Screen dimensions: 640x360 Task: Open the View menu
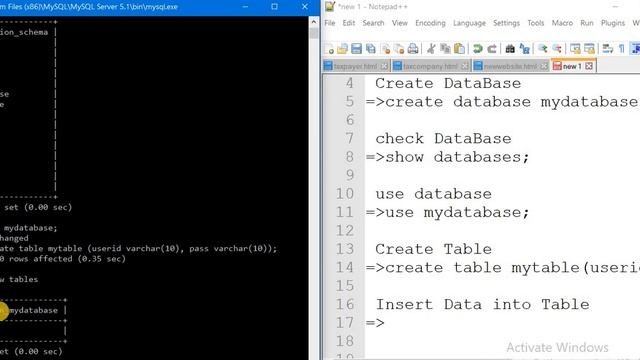(400, 23)
